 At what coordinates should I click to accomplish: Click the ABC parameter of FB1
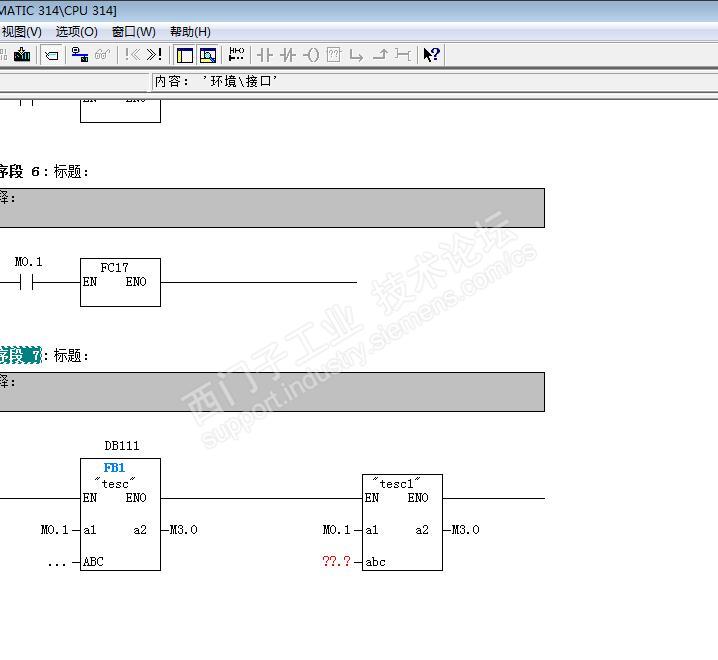pos(93,562)
